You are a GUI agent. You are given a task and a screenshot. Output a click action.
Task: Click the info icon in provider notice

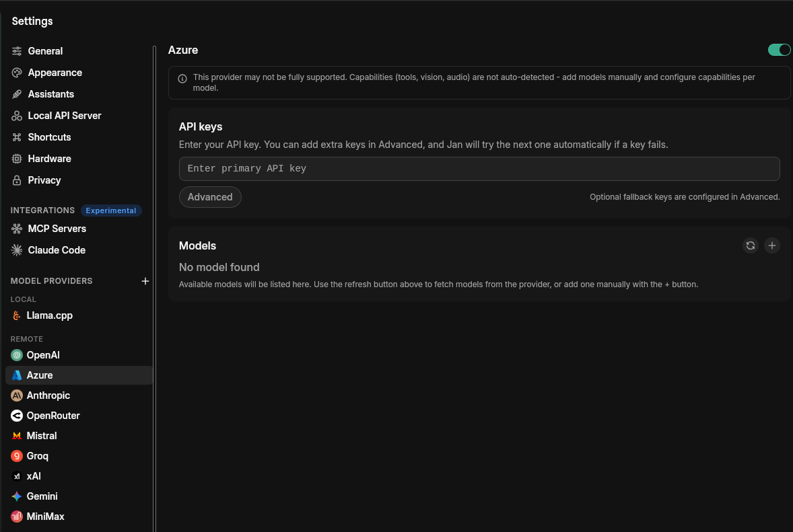182,78
